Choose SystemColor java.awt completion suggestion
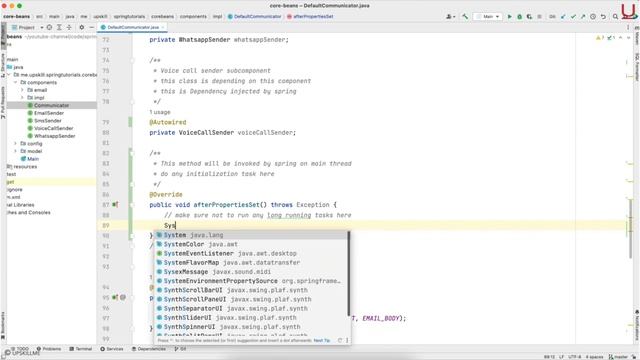Viewport: 640px width, 360px height. pyautogui.click(x=251, y=244)
